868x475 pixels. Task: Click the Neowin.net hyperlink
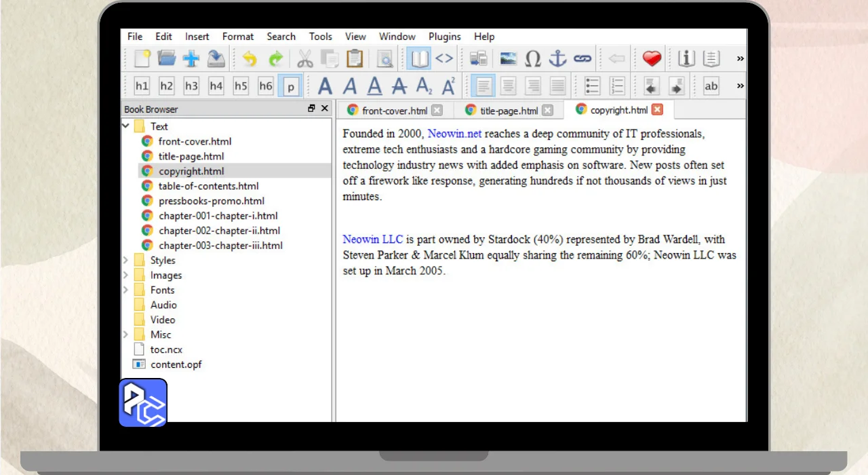coord(454,134)
